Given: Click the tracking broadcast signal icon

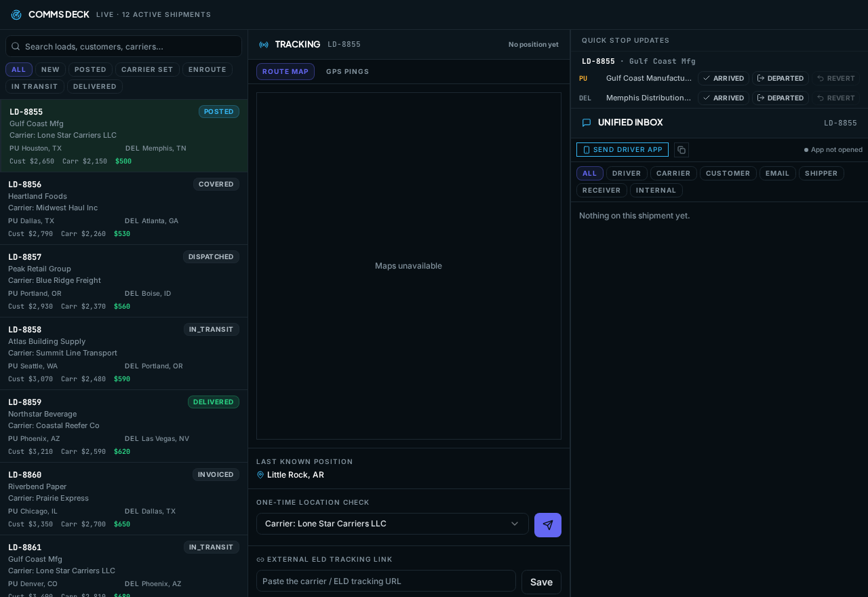Looking at the screenshot, I should [x=264, y=45].
